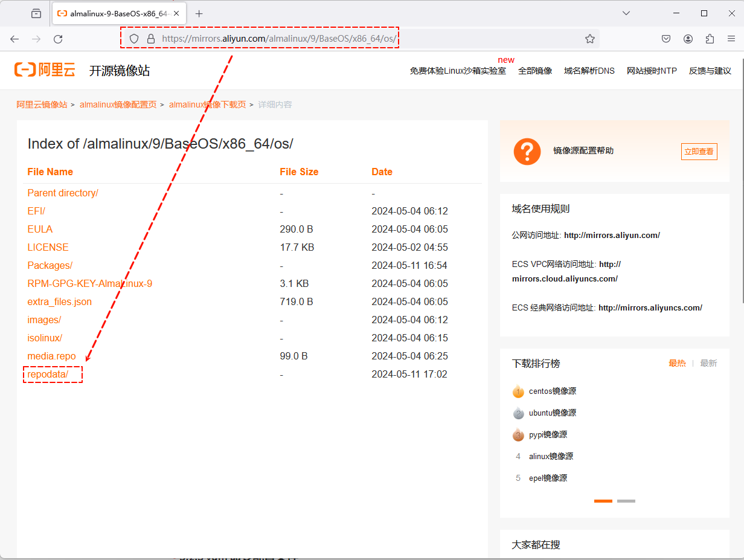Open the repodata/ directory link
This screenshot has width=744, height=560.
(x=48, y=375)
